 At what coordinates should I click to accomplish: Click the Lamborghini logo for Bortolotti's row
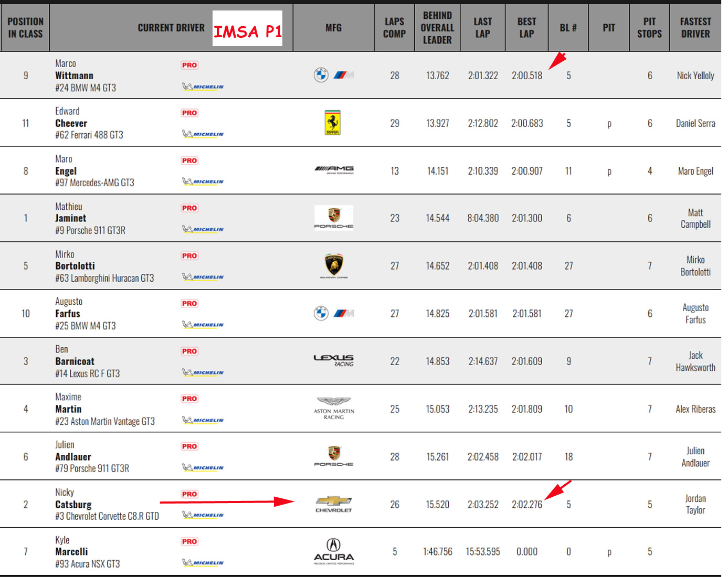334,265
